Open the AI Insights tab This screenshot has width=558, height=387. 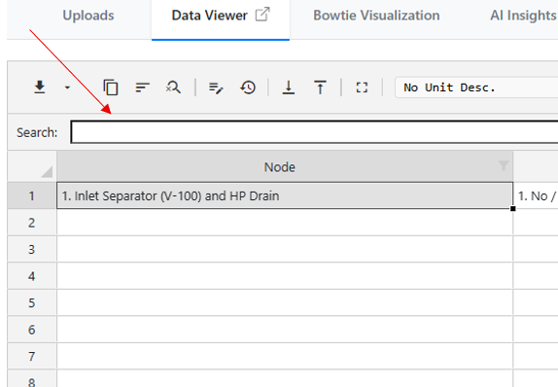click(523, 15)
